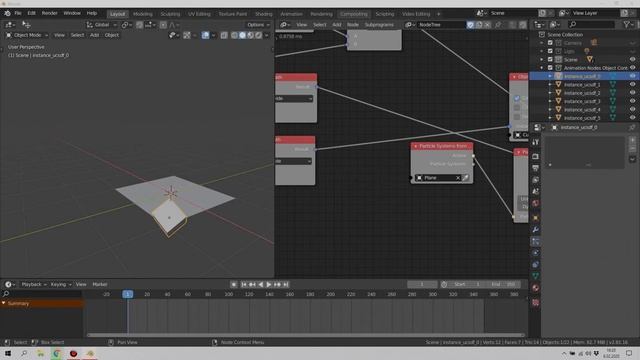
Task: Switch to the Shading workspace tab
Action: [264, 14]
